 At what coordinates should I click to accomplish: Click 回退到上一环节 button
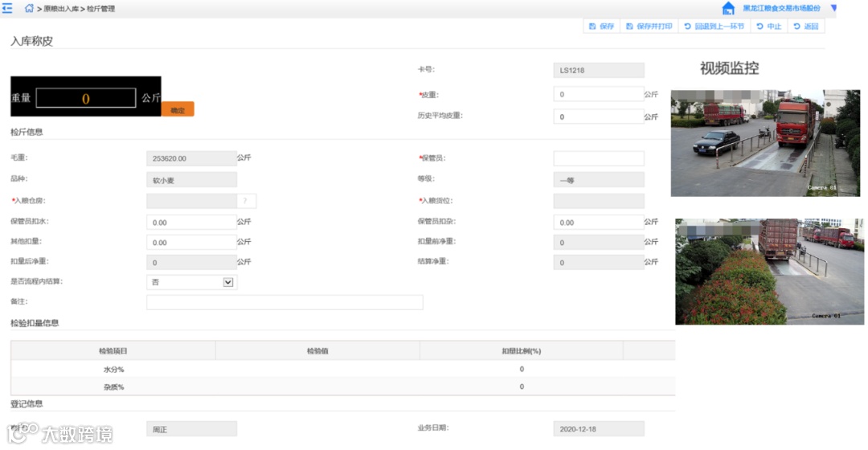point(714,26)
